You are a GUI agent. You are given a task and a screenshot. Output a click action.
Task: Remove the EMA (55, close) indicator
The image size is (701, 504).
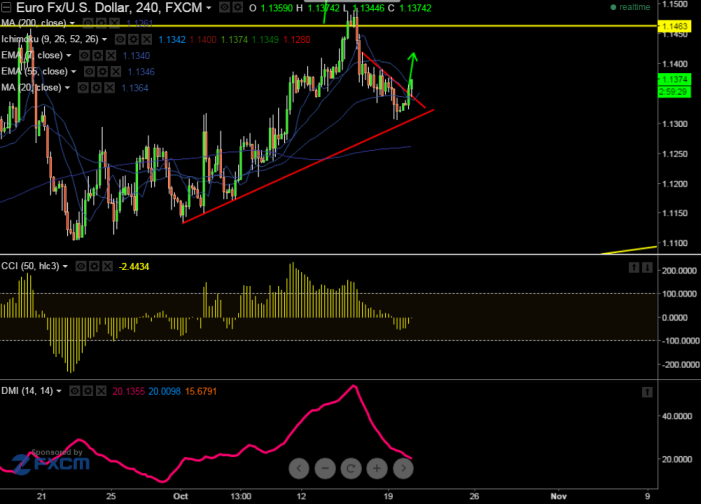pyautogui.click(x=116, y=72)
